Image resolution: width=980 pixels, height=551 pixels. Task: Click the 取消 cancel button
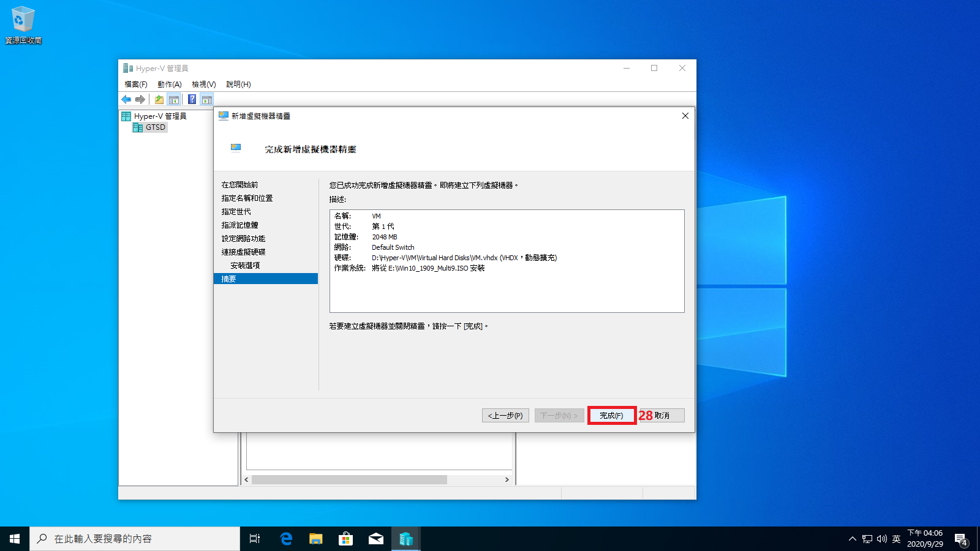662,415
